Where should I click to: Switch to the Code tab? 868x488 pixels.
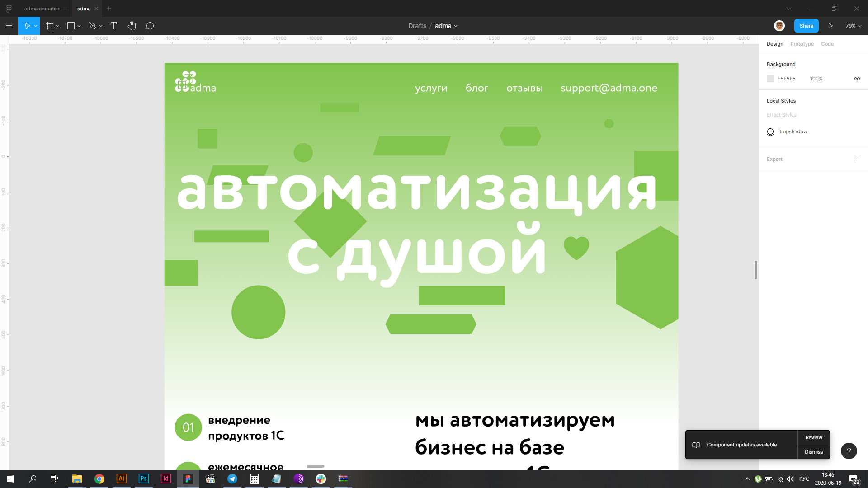point(827,44)
